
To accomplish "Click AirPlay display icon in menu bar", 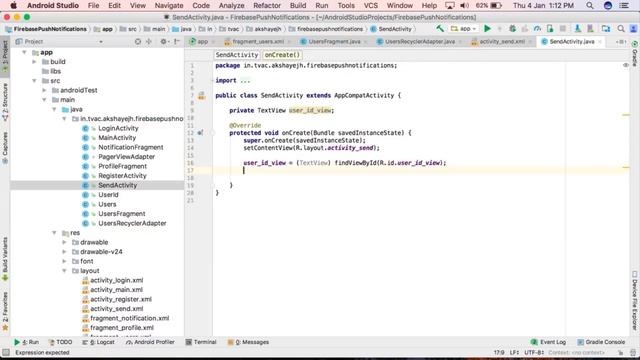I will 450,5.
